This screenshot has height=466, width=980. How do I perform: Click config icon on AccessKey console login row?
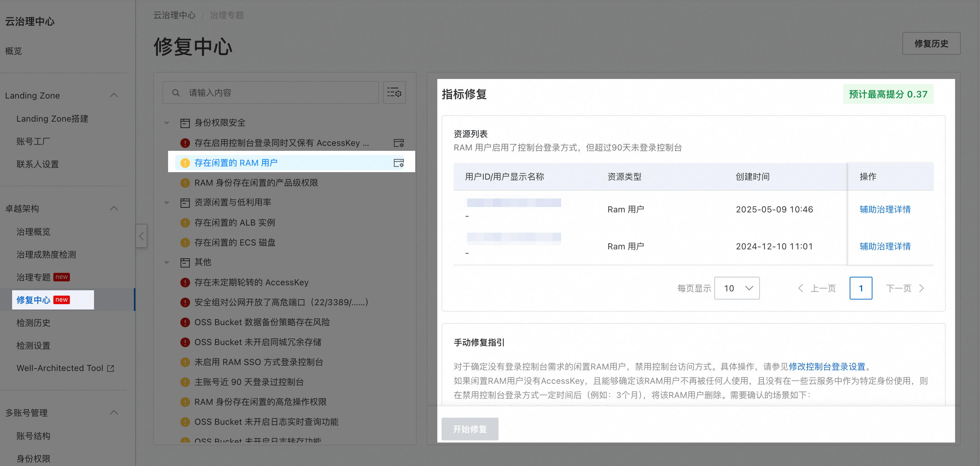point(398,143)
